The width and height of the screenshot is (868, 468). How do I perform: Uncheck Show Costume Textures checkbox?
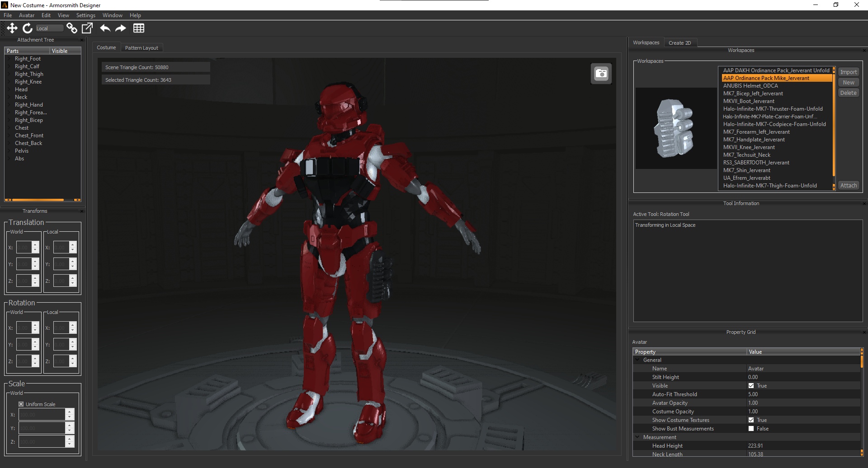751,420
